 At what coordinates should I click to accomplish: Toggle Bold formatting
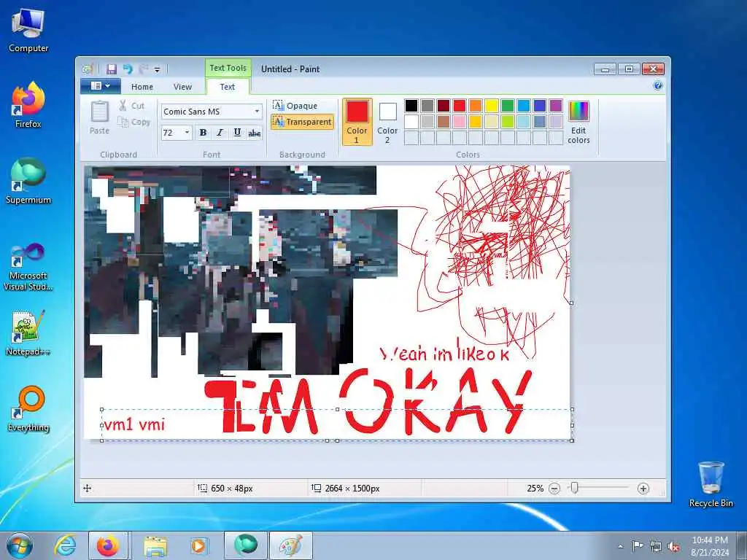[x=203, y=133]
